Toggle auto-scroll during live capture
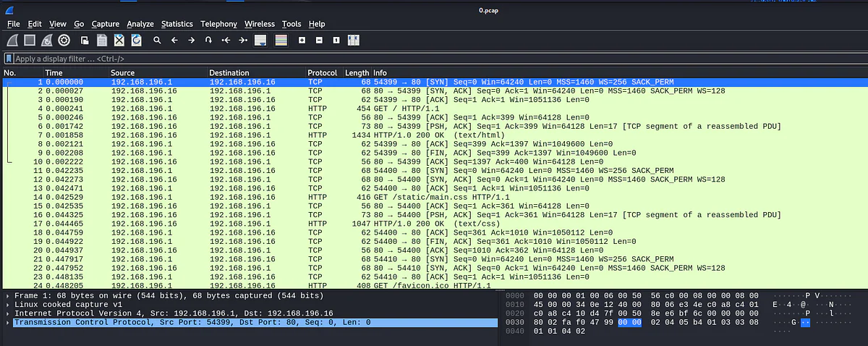 tap(260, 41)
